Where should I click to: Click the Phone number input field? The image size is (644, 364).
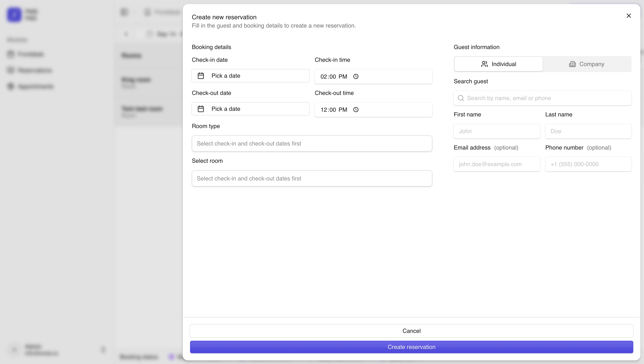[588, 164]
